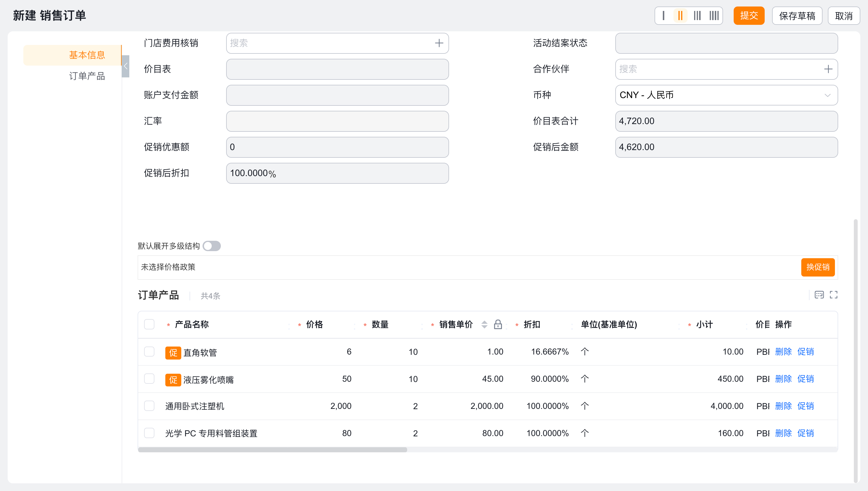Click 单位(基准单位) column header
The image size is (868, 491).
pos(609,324)
